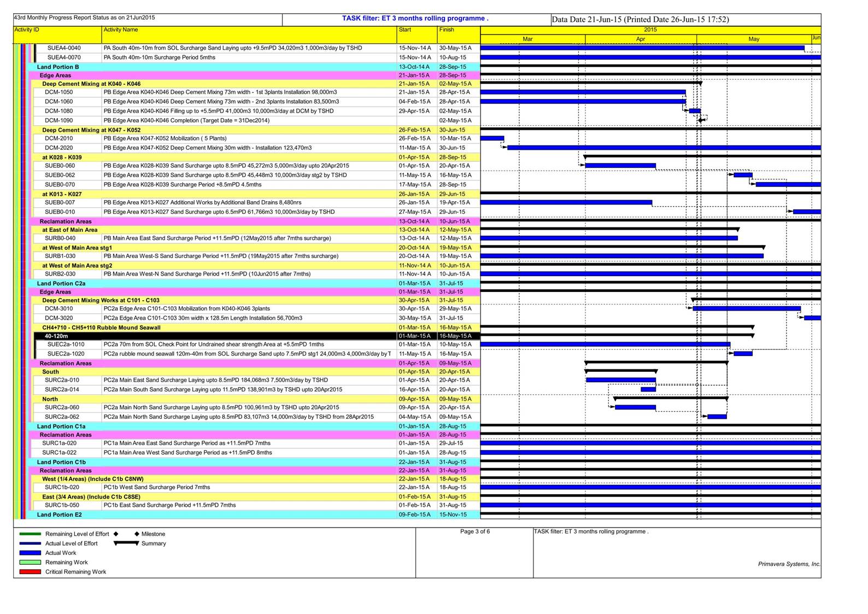Click activity ID SUEB0-070
868x614 pixels.
click(x=60, y=185)
